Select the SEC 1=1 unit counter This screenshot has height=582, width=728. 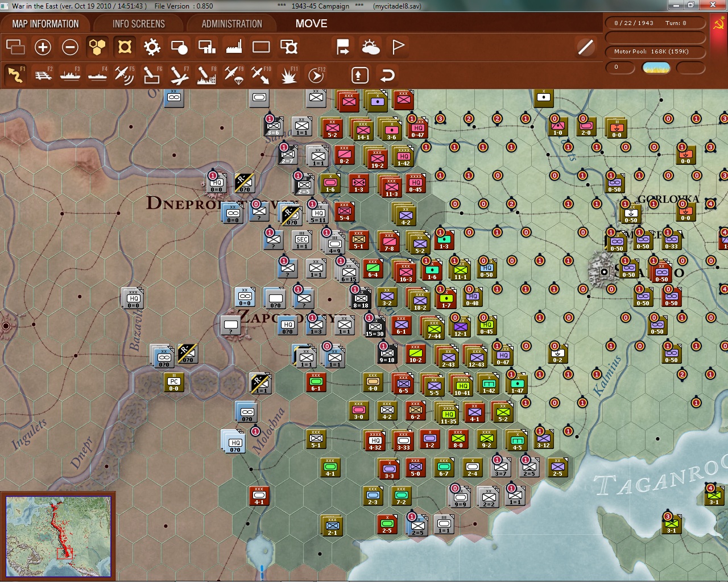(x=302, y=241)
